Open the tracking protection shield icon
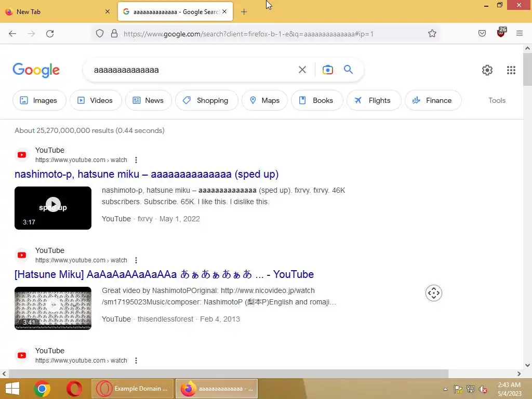532x399 pixels. click(x=99, y=34)
